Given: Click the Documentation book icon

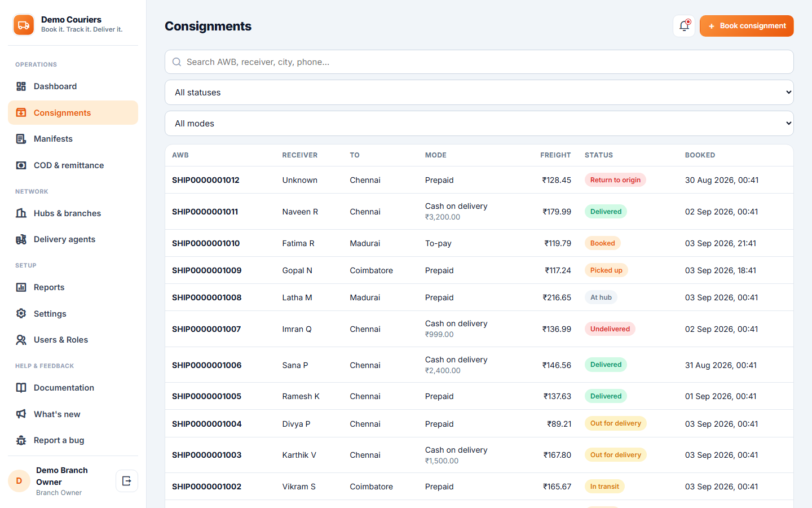Looking at the screenshot, I should tap(21, 388).
